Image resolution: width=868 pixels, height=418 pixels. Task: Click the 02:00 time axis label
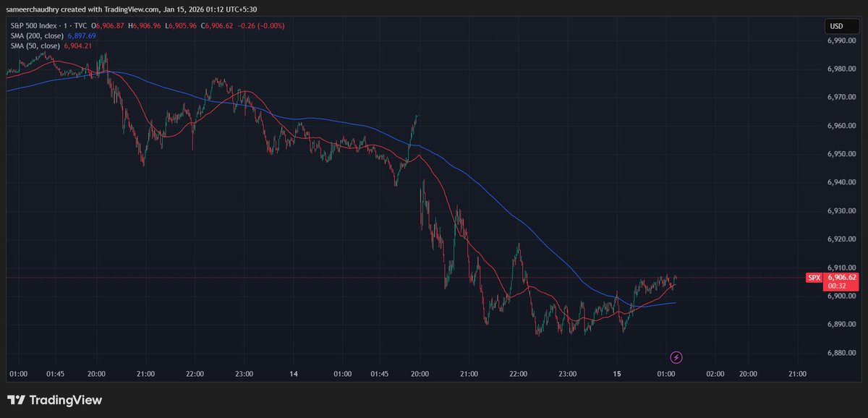[x=715, y=374]
